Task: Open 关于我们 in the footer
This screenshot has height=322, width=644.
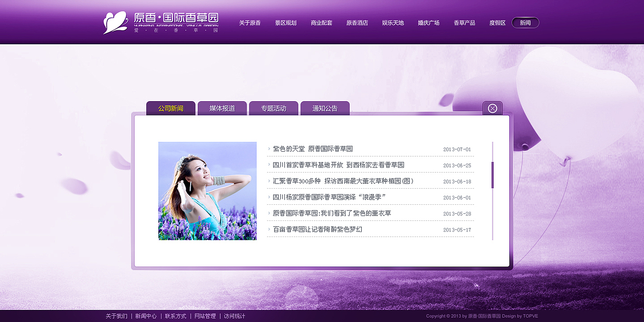Action: 116,316
